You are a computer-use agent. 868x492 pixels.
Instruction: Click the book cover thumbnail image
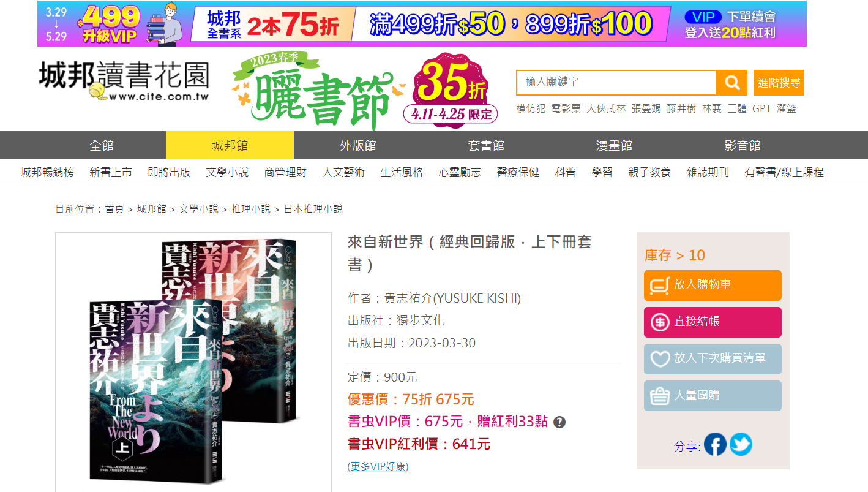pyautogui.click(x=193, y=361)
